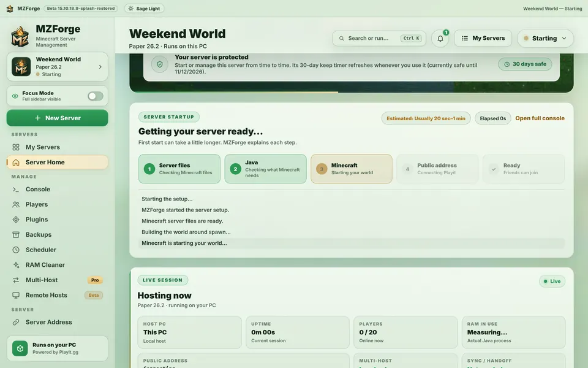Image resolution: width=588 pixels, height=368 pixels.
Task: Click the Console terminal icon
Action: (16, 190)
